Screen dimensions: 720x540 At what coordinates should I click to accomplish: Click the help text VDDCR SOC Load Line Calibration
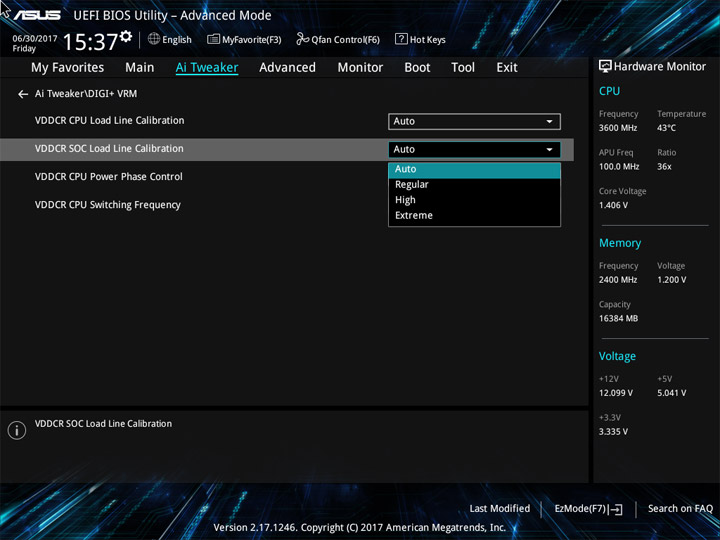click(x=103, y=424)
